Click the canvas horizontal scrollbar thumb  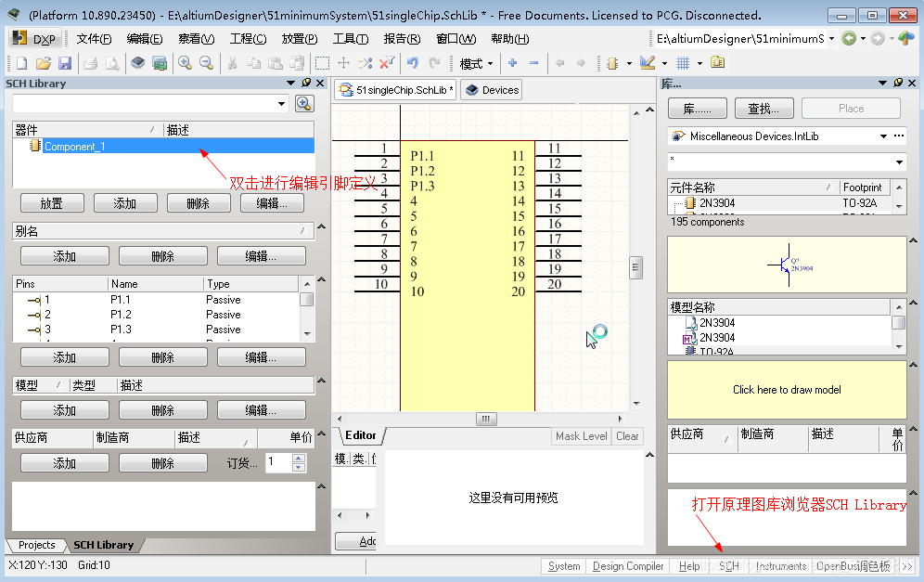486,420
